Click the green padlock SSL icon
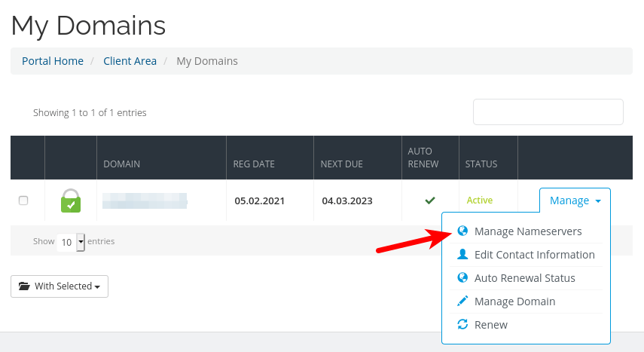The image size is (644, 352). click(70, 200)
